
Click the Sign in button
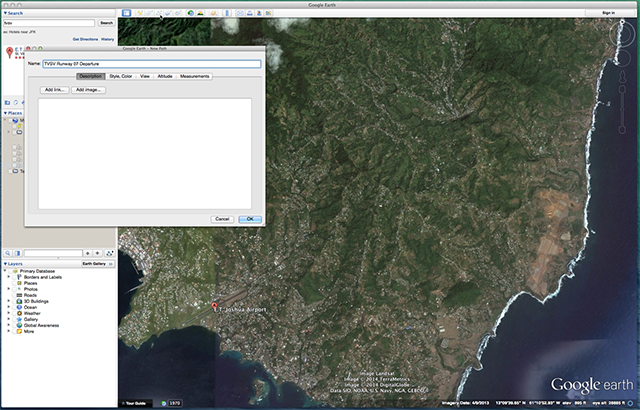point(608,13)
